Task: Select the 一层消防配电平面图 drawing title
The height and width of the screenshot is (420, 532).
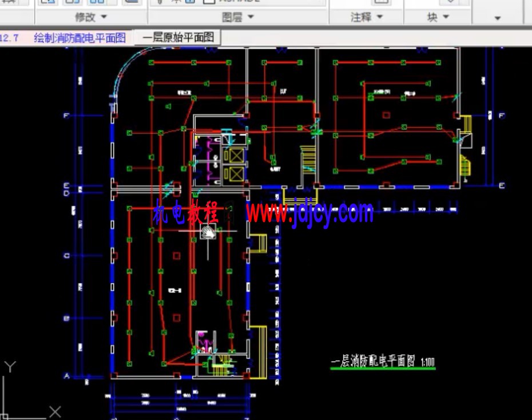Action: pos(372,361)
